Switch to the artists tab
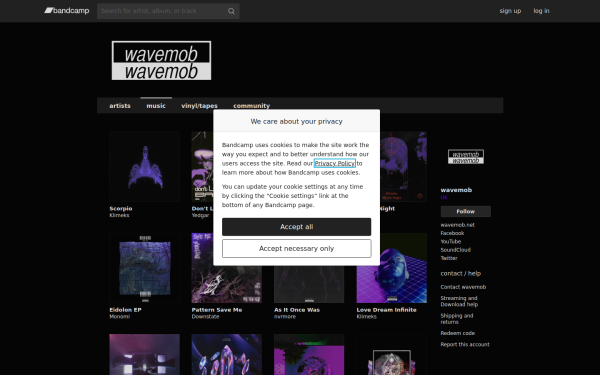The image size is (600, 375). tap(120, 106)
